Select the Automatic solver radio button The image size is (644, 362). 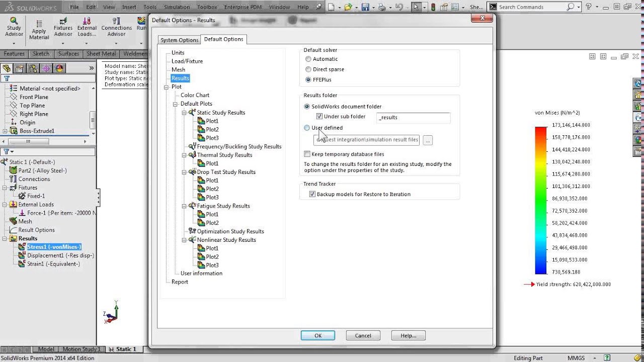click(x=308, y=59)
